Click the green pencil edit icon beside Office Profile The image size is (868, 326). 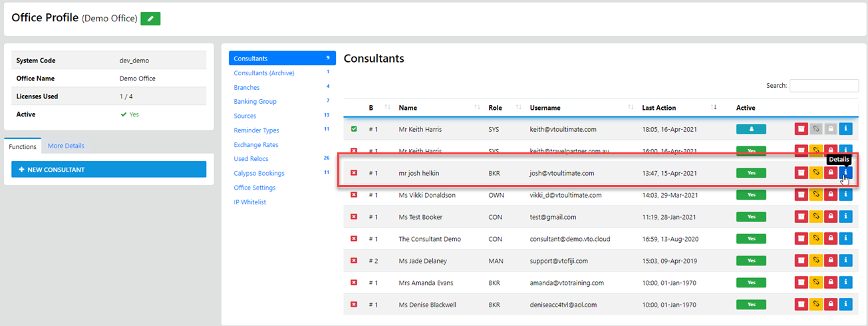click(150, 19)
